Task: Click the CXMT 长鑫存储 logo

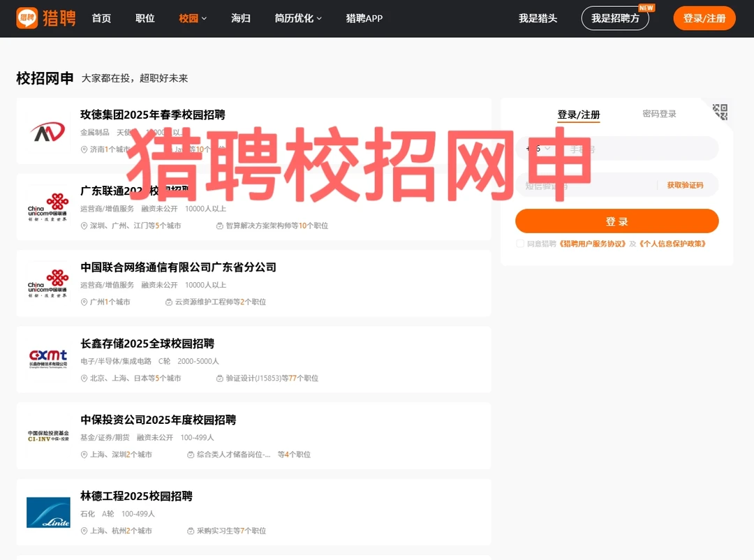Action: (x=48, y=359)
